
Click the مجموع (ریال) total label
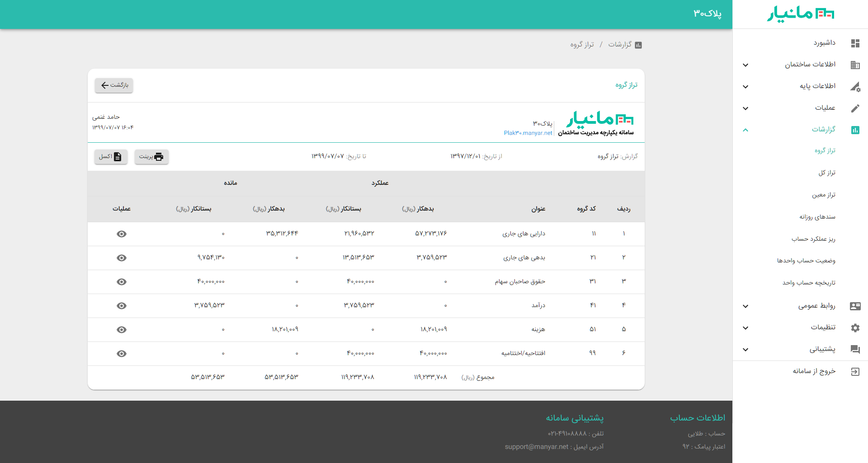pyautogui.click(x=478, y=377)
